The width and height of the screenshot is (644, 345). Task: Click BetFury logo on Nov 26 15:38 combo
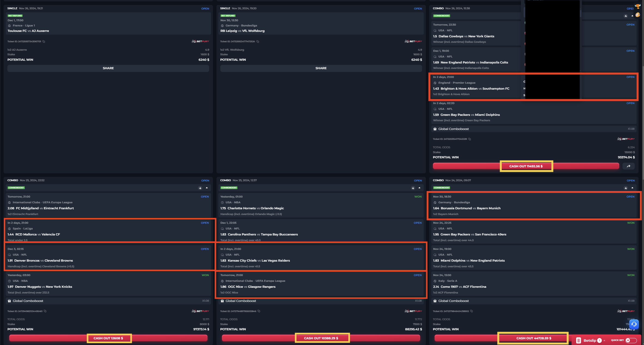[x=626, y=139]
